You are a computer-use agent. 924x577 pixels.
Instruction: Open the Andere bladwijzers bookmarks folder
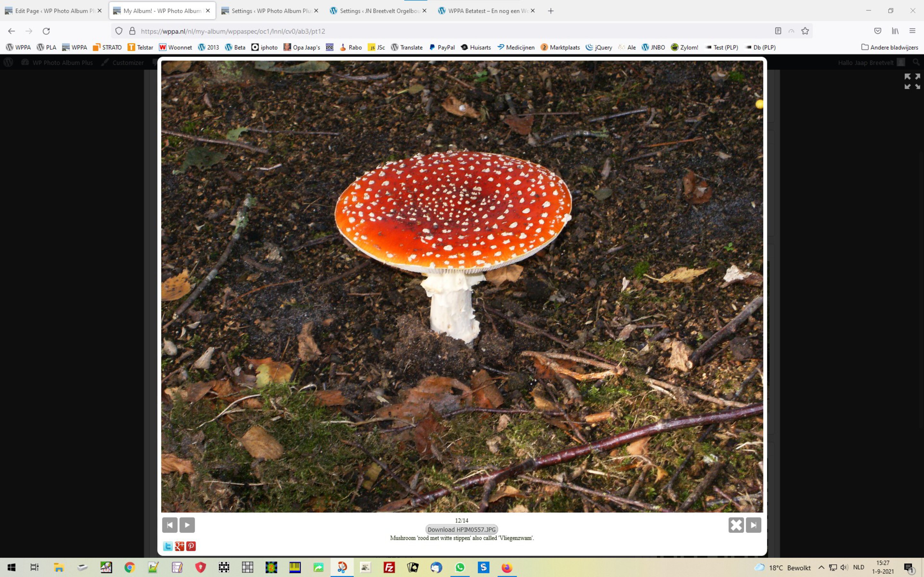(890, 47)
